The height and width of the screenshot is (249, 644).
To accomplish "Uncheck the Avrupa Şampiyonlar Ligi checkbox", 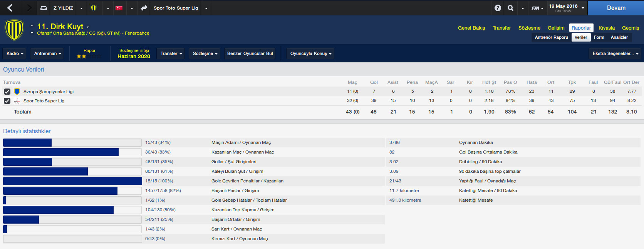I will tap(7, 92).
